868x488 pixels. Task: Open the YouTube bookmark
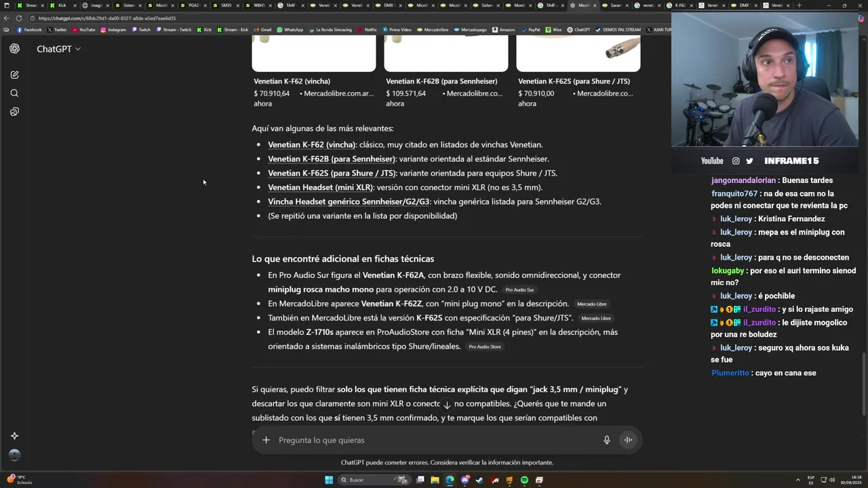[83, 30]
